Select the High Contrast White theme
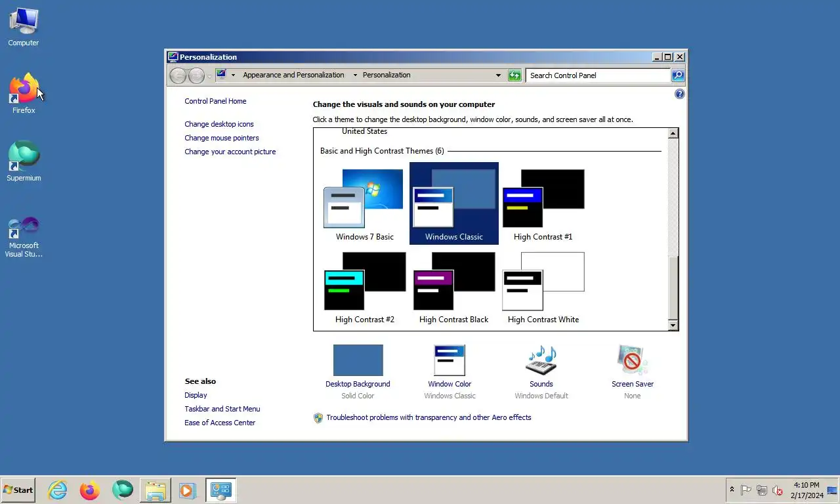This screenshot has width=840, height=504. point(543,286)
